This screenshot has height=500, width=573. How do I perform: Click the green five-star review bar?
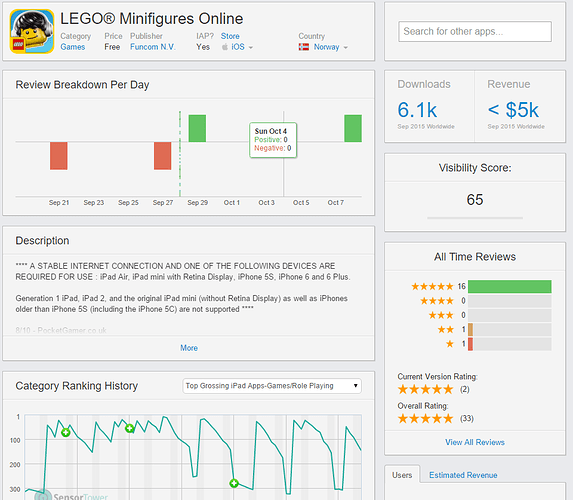tap(509, 287)
